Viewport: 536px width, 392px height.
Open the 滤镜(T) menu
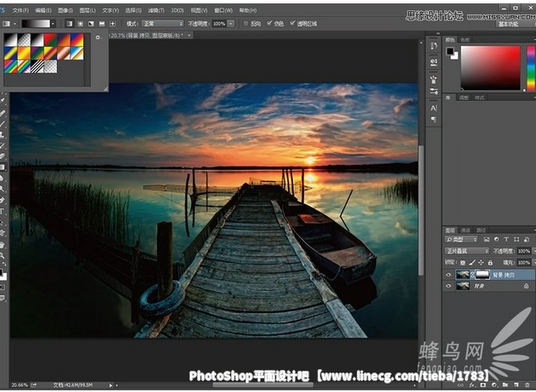[x=156, y=10]
